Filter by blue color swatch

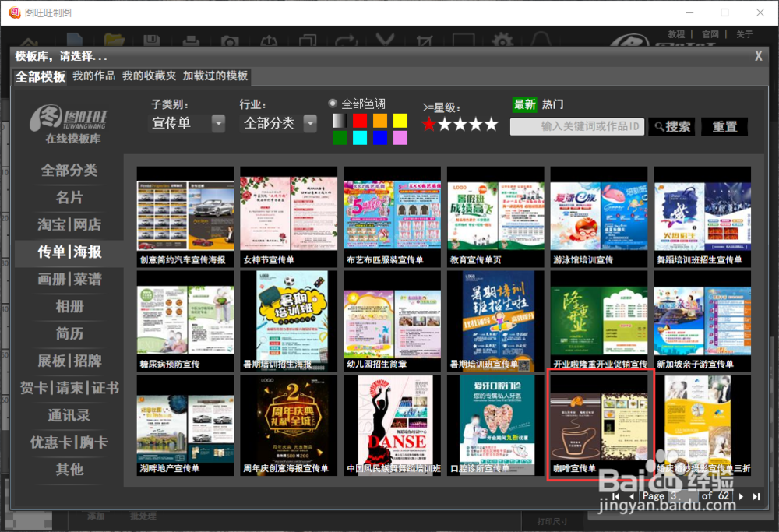click(x=380, y=138)
